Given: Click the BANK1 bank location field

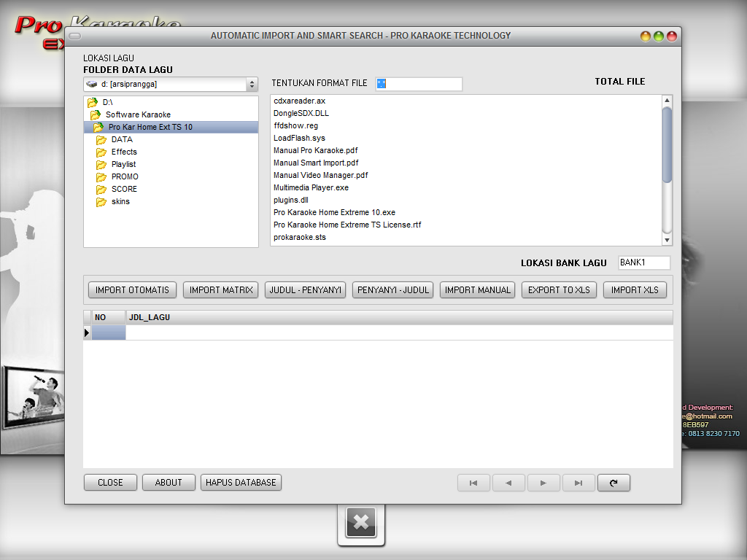Looking at the screenshot, I should (x=644, y=262).
